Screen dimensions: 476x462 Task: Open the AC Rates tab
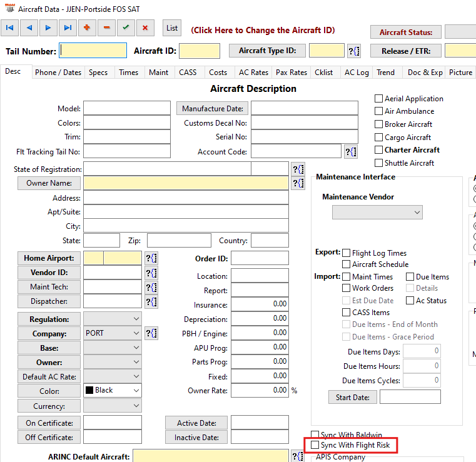coord(253,73)
